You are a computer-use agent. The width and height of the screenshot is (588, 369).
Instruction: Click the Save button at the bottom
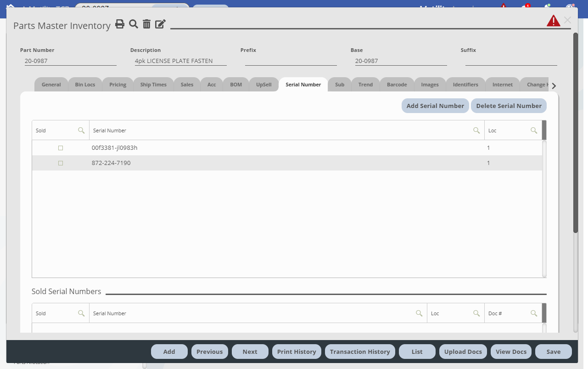[x=553, y=351]
